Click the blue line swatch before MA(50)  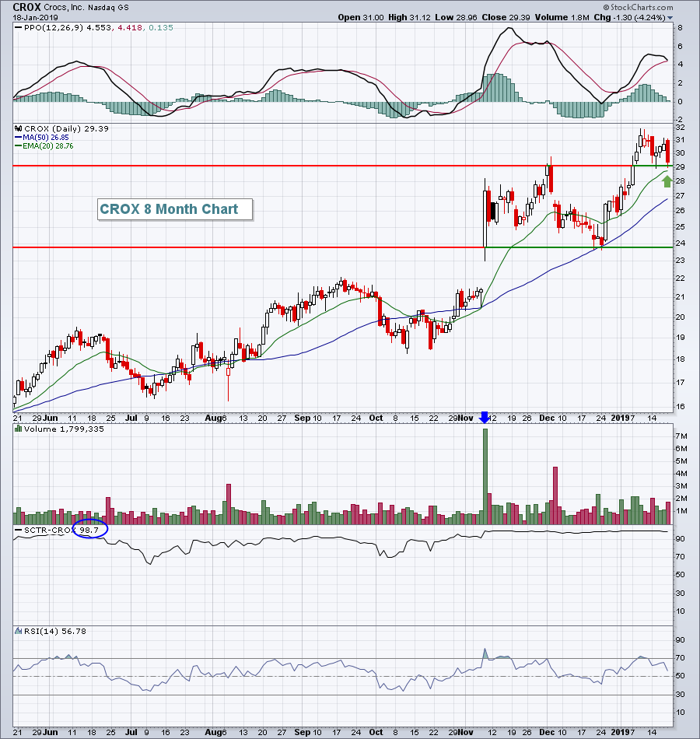coord(19,138)
